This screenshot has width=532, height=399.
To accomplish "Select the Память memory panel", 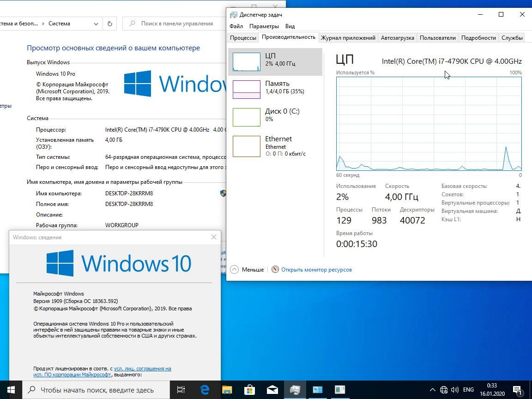I will 275,89.
